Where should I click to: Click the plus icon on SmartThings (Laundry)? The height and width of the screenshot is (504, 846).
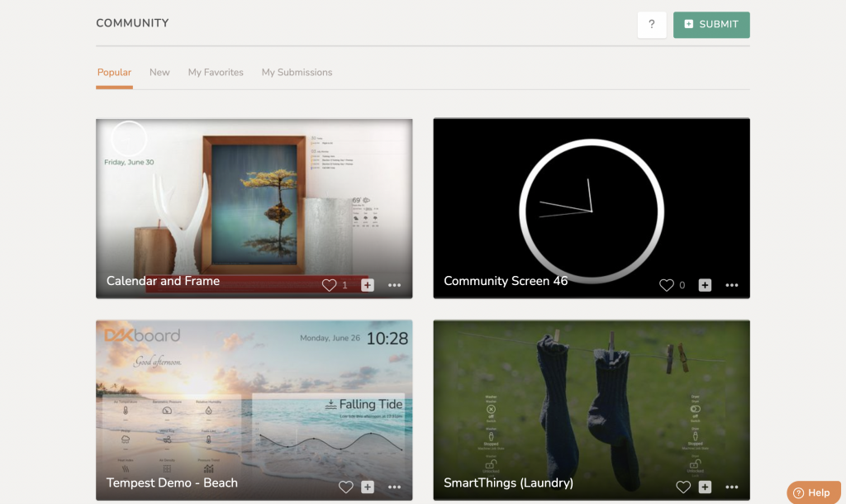pos(704,487)
